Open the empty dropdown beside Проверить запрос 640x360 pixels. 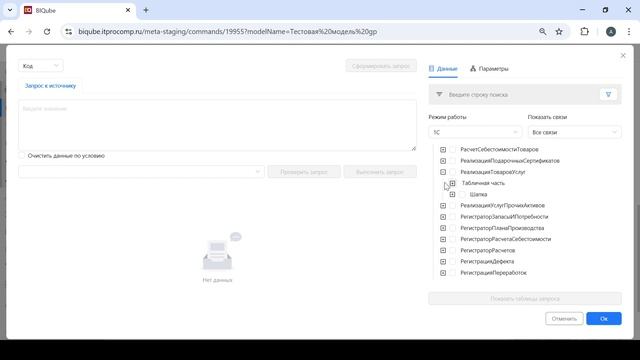coord(141,172)
